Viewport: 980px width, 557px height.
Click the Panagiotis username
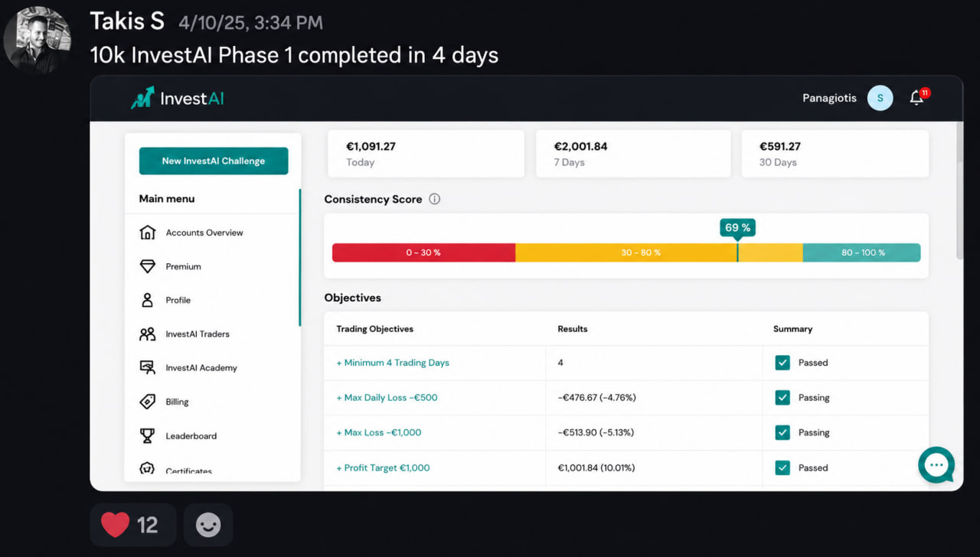829,98
